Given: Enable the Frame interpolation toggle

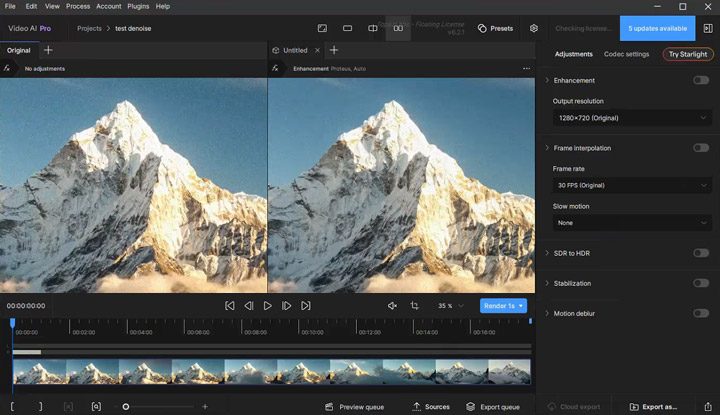Looking at the screenshot, I should (x=701, y=148).
